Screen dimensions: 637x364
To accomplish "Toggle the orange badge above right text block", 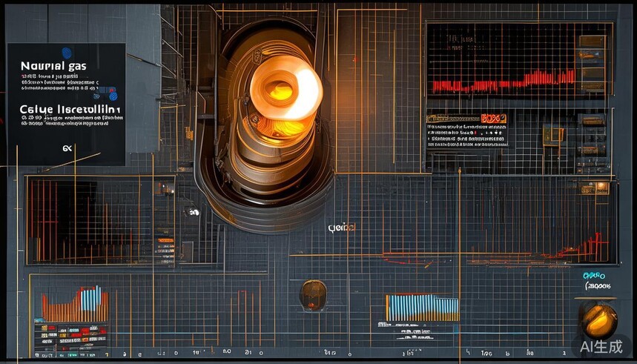I will [x=492, y=119].
